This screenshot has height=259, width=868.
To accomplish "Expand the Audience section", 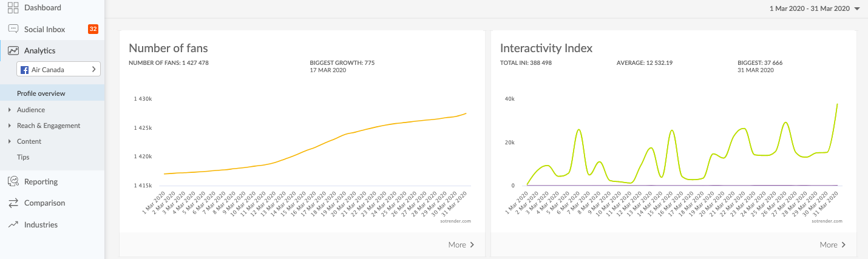I will point(30,110).
